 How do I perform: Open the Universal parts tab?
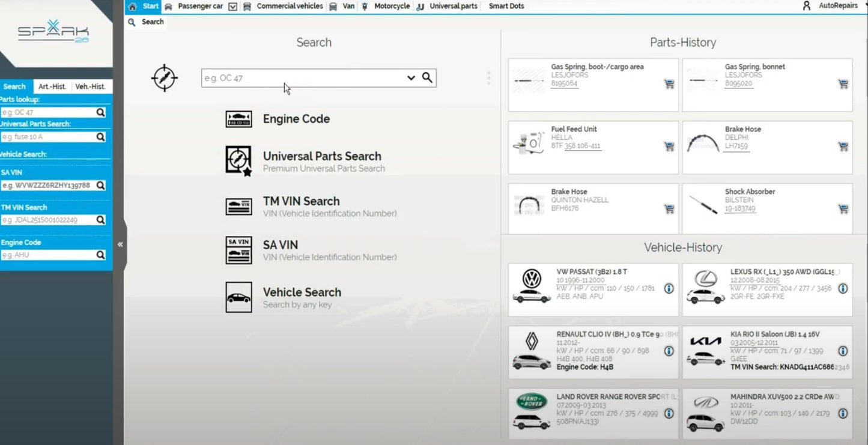click(454, 6)
